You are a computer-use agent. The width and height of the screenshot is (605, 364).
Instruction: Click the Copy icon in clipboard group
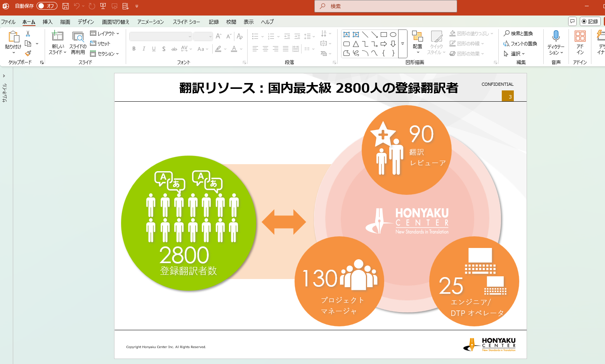pyautogui.click(x=28, y=43)
